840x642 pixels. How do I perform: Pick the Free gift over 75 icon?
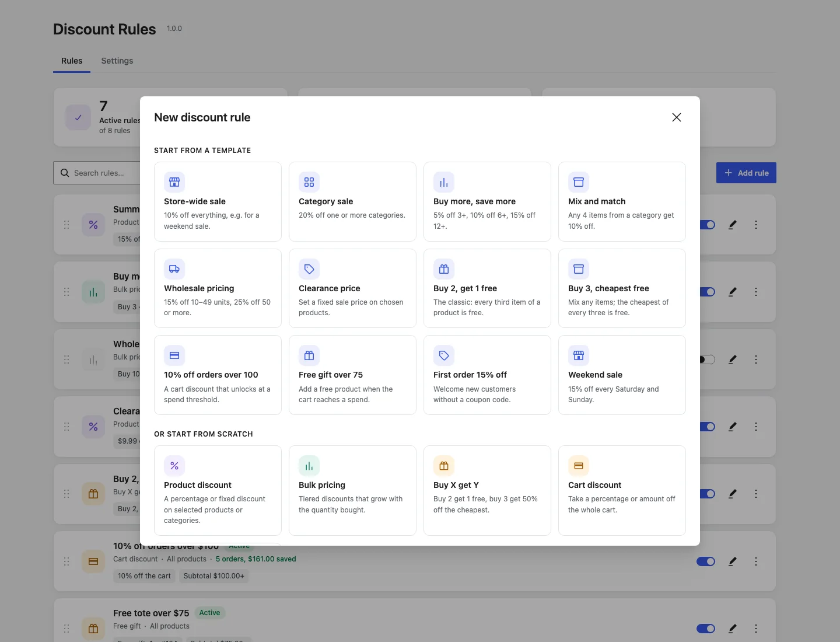tap(309, 355)
